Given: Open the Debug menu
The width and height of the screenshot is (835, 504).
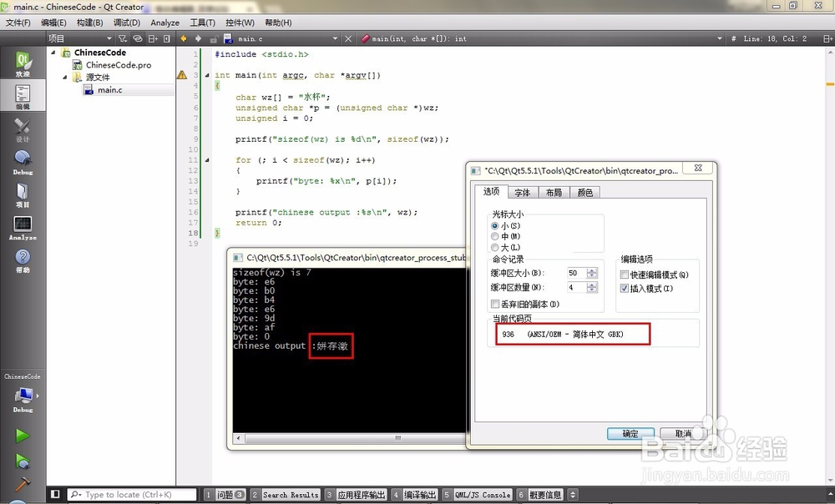Looking at the screenshot, I should (x=127, y=23).
